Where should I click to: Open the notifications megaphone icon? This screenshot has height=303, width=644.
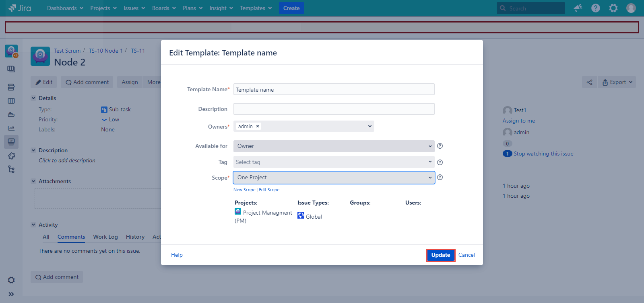point(578,8)
